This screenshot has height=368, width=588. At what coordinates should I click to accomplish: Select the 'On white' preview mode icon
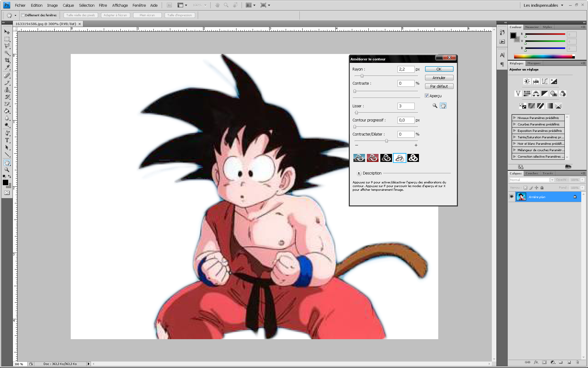tap(399, 158)
